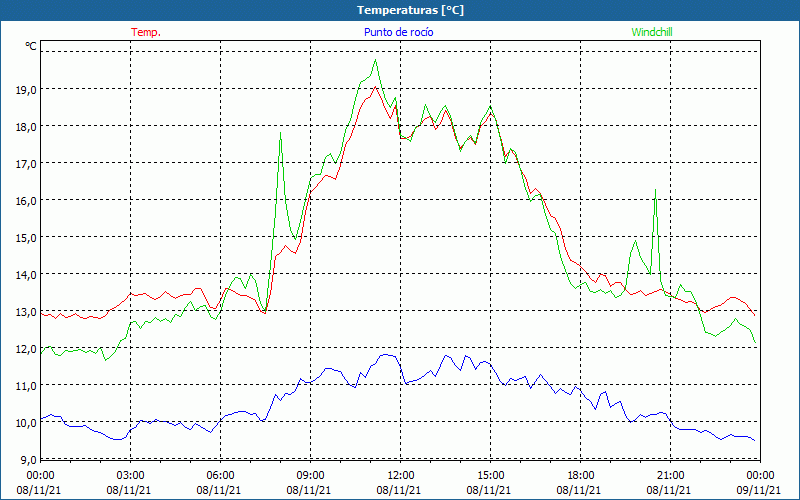This screenshot has width=800, height=500.
Task: Click the 09:00 time axis label
Action: pyautogui.click(x=311, y=476)
